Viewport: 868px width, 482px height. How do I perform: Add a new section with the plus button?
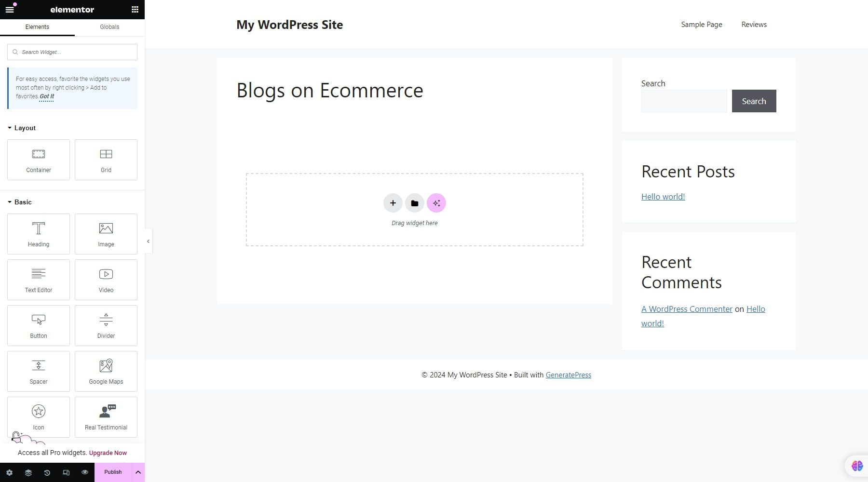click(393, 203)
